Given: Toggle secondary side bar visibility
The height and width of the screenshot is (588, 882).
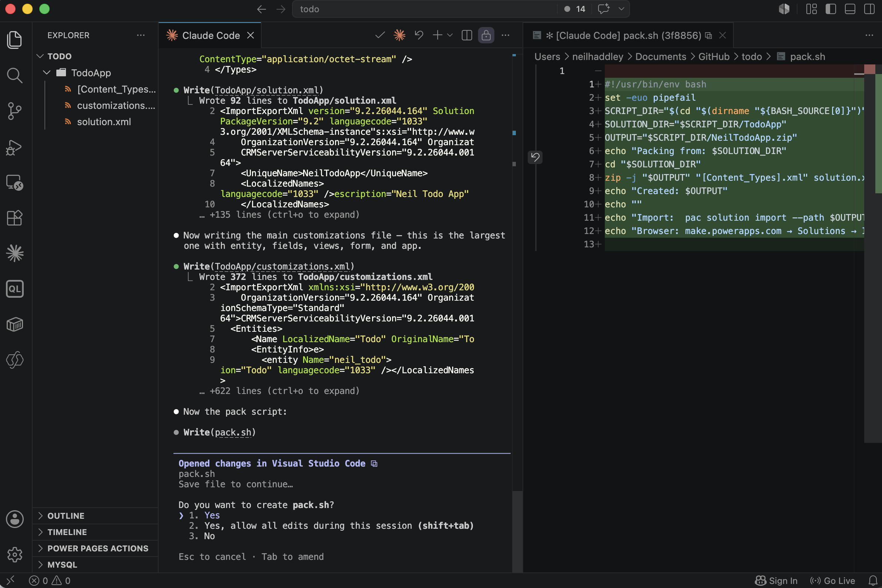Looking at the screenshot, I should pyautogui.click(x=869, y=9).
